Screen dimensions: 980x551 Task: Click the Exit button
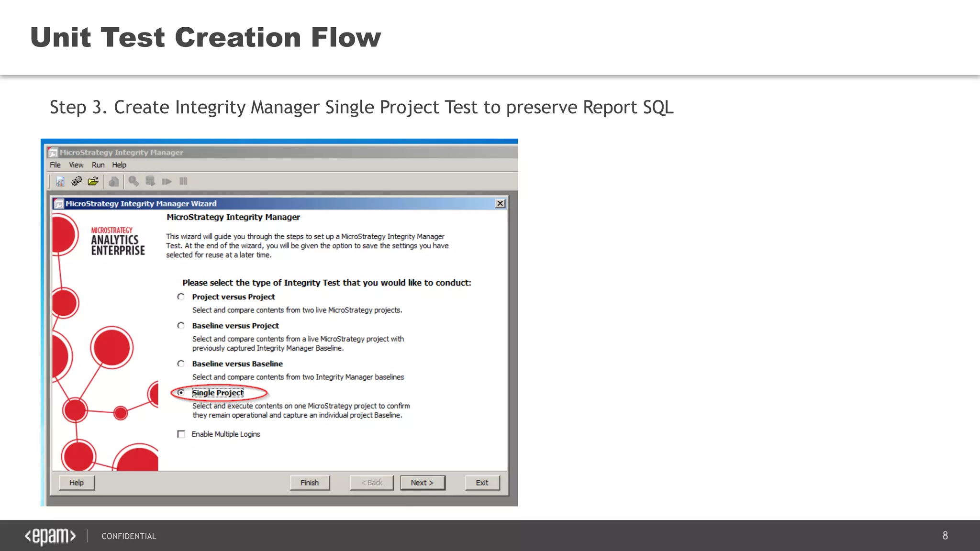[482, 483]
